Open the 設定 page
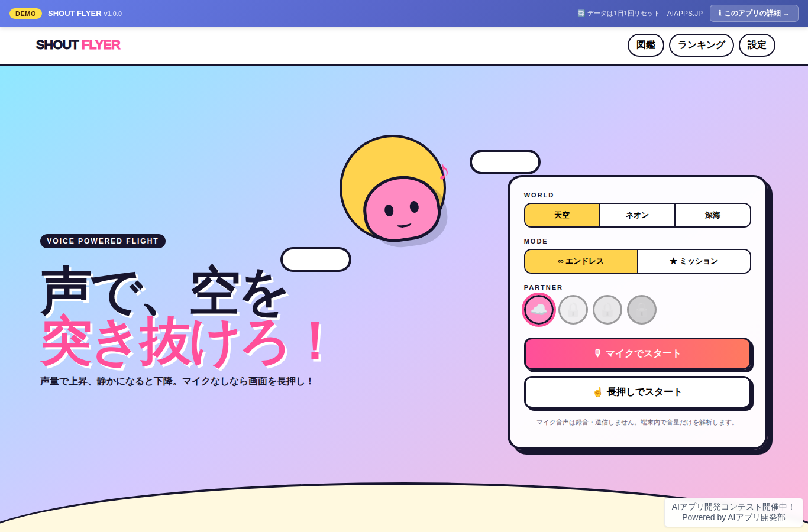 tap(757, 45)
